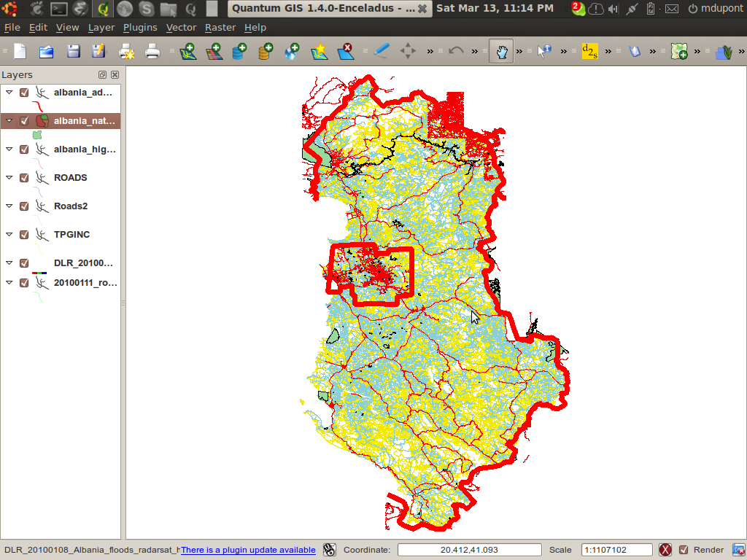Screen dimensions: 747x560
Task: Add a raster layer
Action: 214,51
